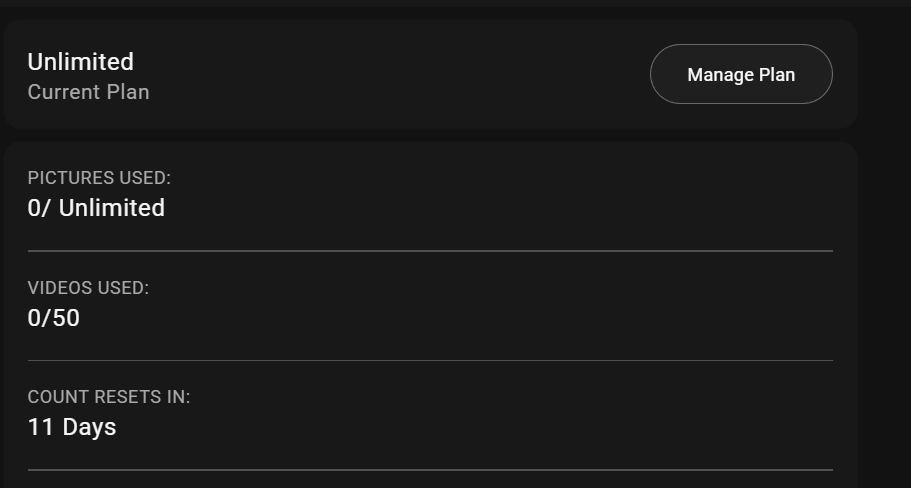Click the Manage Plan button
This screenshot has width=911, height=488.
(x=741, y=74)
